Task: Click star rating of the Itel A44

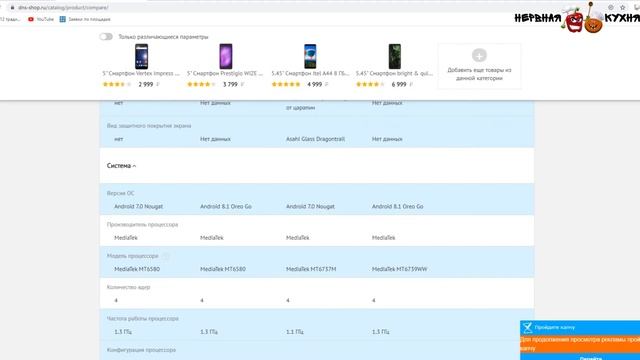Action: tap(286, 84)
